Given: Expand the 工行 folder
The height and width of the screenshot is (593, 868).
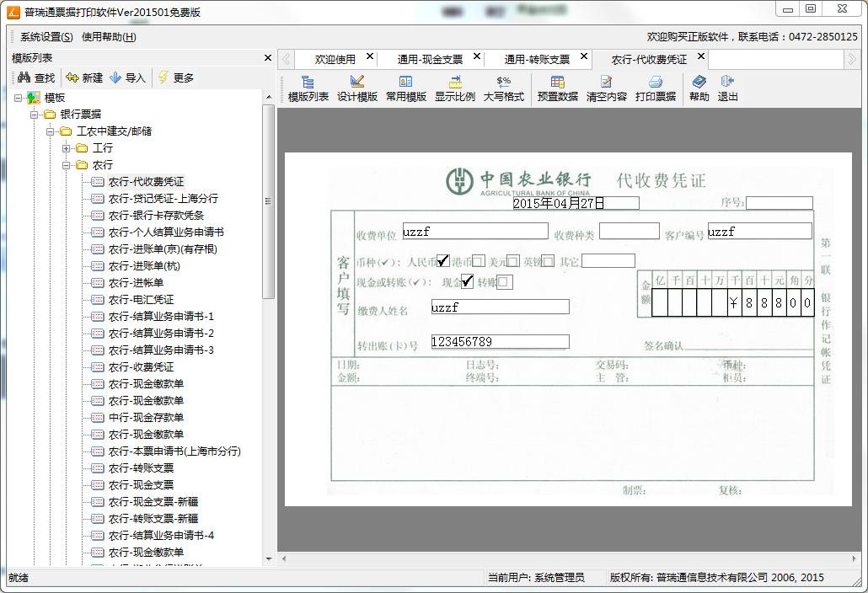Looking at the screenshot, I should (x=67, y=148).
